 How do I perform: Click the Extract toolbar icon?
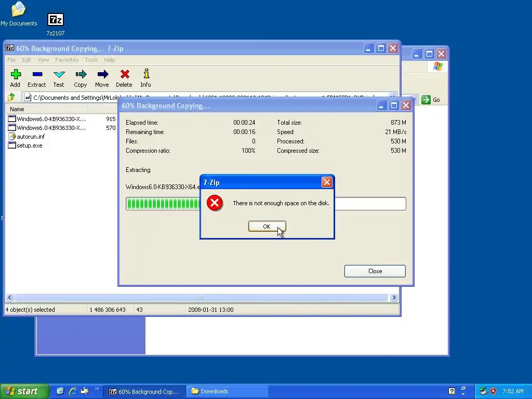(x=37, y=78)
